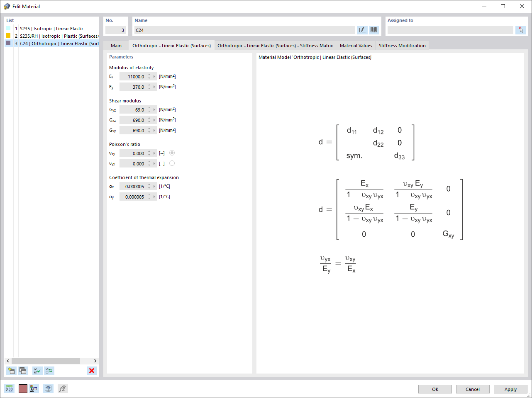This screenshot has width=532, height=398.
Task: Click the Apply button
Action: pos(510,389)
